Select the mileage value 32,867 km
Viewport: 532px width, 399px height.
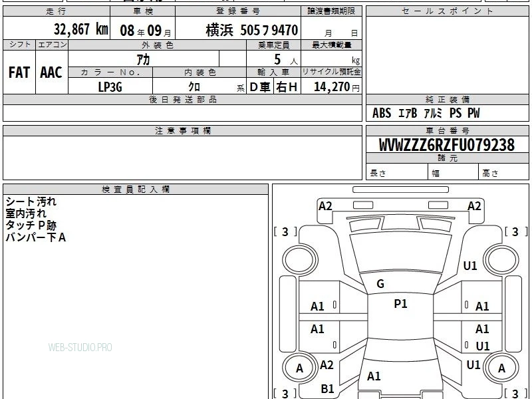(81, 29)
